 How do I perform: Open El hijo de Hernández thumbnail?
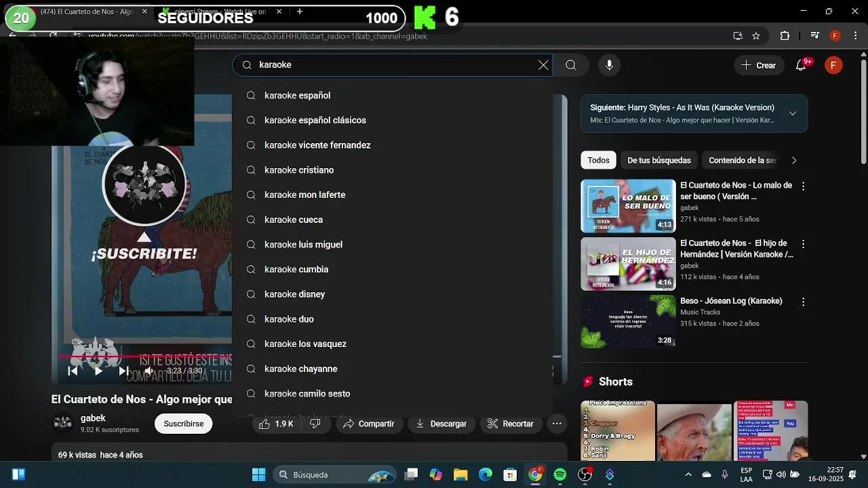pyautogui.click(x=629, y=264)
